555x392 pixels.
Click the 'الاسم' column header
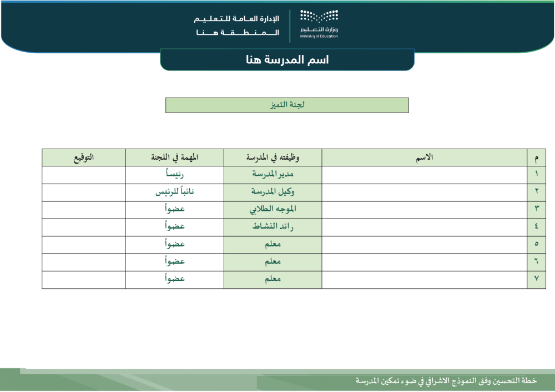click(425, 157)
